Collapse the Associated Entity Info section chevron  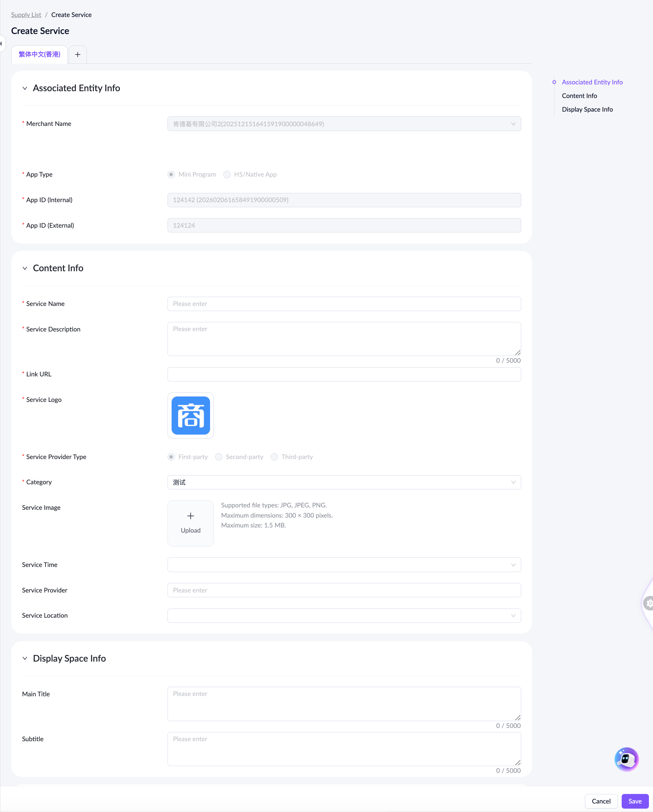(25, 88)
